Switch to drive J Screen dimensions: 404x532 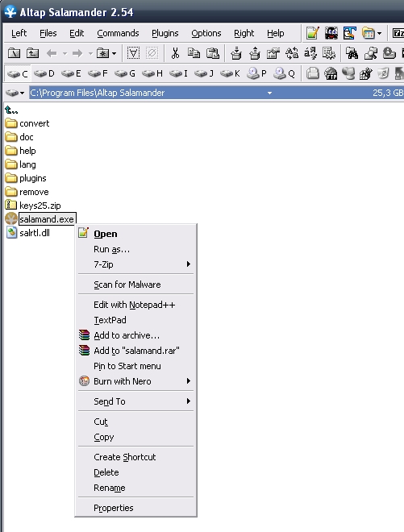pyautogui.click(x=204, y=73)
